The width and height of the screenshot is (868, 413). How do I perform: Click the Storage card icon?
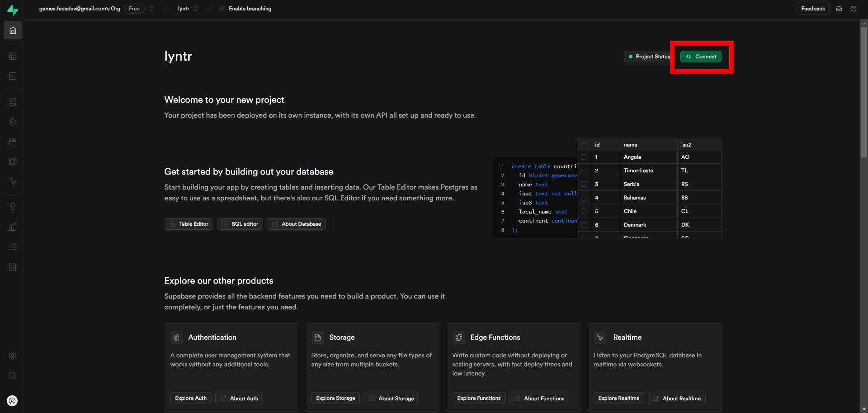(318, 337)
